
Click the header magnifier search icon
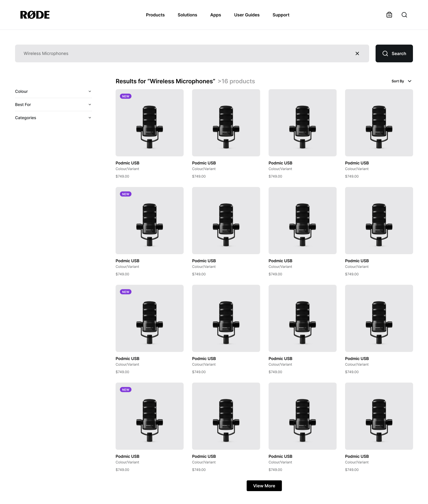[x=404, y=15]
